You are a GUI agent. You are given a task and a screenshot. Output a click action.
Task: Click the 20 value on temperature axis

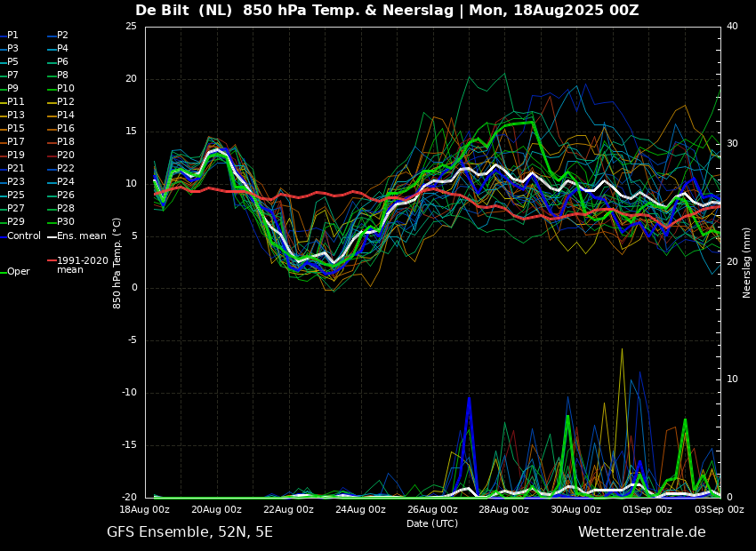pyautogui.click(x=131, y=79)
